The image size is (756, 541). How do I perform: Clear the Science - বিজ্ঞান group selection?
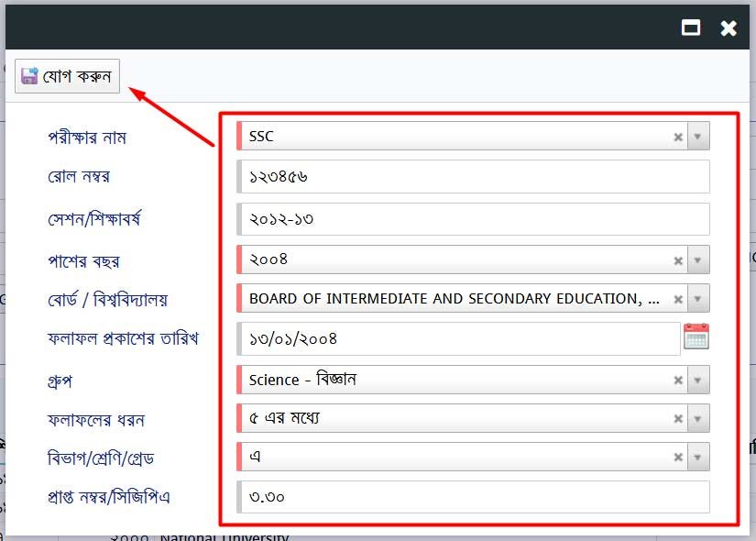678,381
